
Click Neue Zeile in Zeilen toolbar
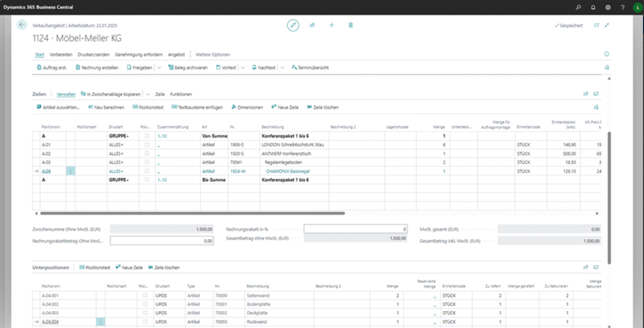pos(285,107)
